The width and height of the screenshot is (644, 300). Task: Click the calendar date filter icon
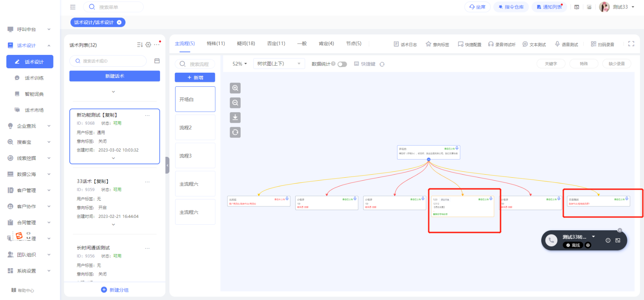pyautogui.click(x=157, y=61)
